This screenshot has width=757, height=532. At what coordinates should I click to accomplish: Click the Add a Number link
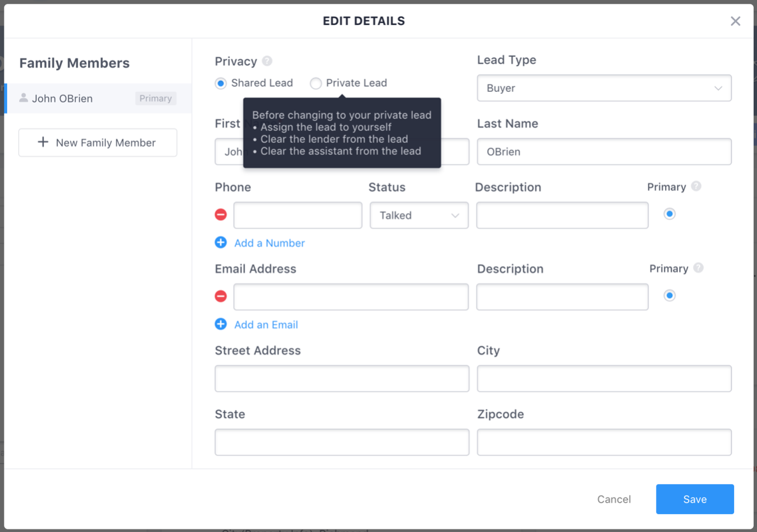tap(269, 243)
